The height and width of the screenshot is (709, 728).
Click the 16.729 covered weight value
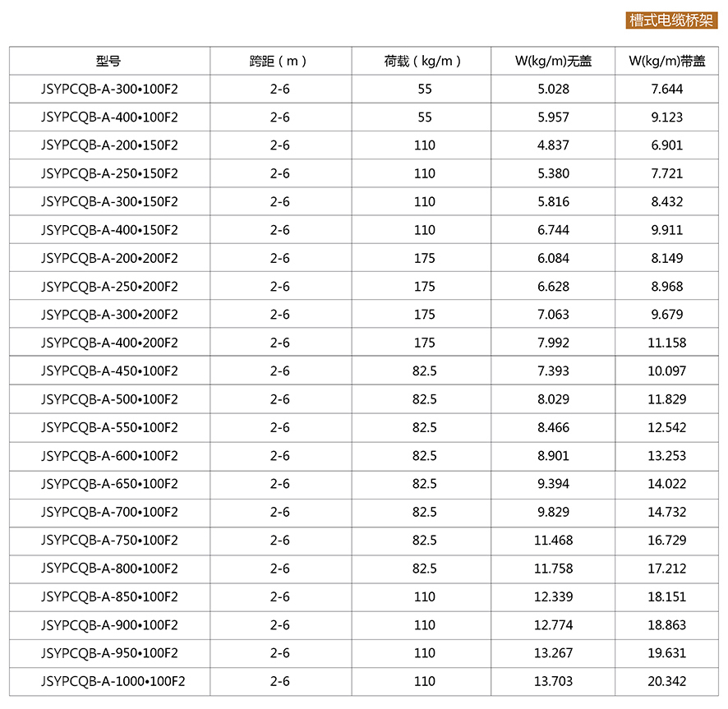tap(666, 540)
